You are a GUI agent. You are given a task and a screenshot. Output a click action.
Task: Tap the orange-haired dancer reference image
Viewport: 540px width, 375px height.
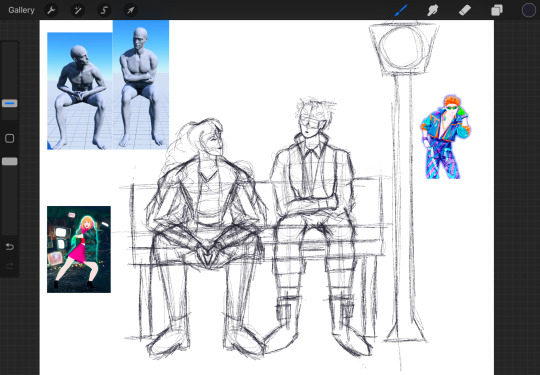445,137
